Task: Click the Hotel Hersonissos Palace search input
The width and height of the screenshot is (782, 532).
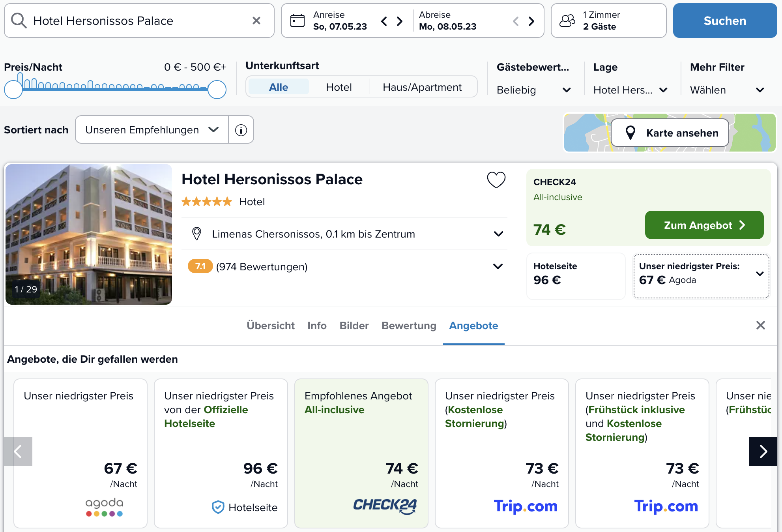Action: click(x=139, y=21)
